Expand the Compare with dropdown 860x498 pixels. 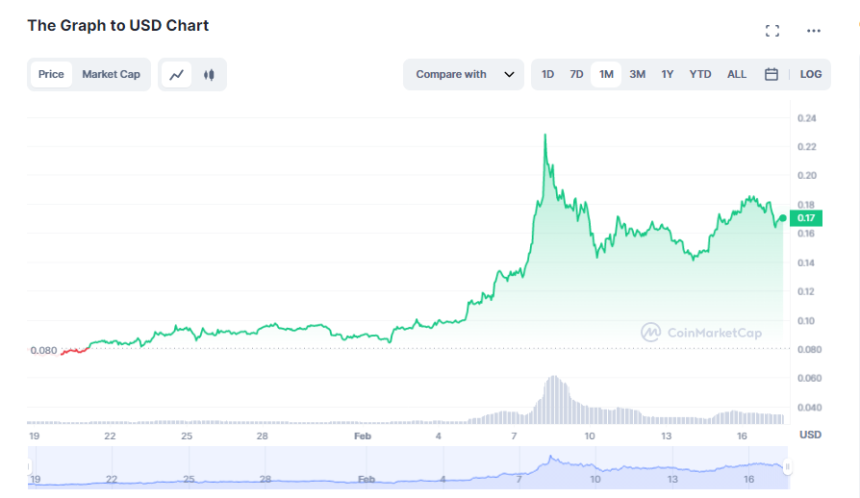pos(463,74)
